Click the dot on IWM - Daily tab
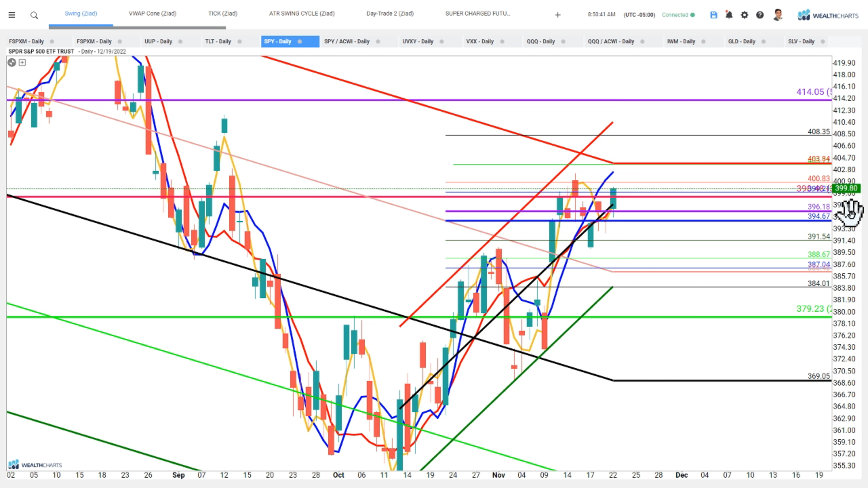Image resolution: width=868 pixels, height=488 pixels. pyautogui.click(x=703, y=42)
